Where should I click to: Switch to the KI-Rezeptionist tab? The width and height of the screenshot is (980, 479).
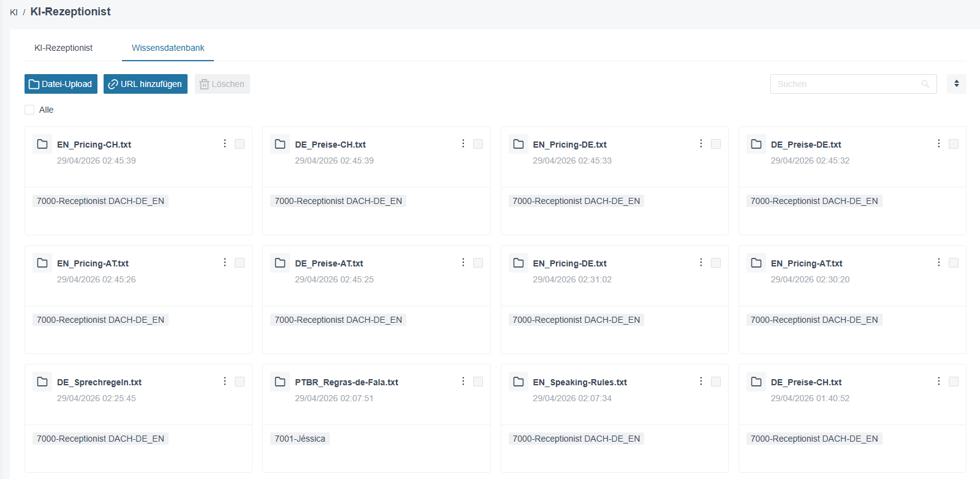63,48
